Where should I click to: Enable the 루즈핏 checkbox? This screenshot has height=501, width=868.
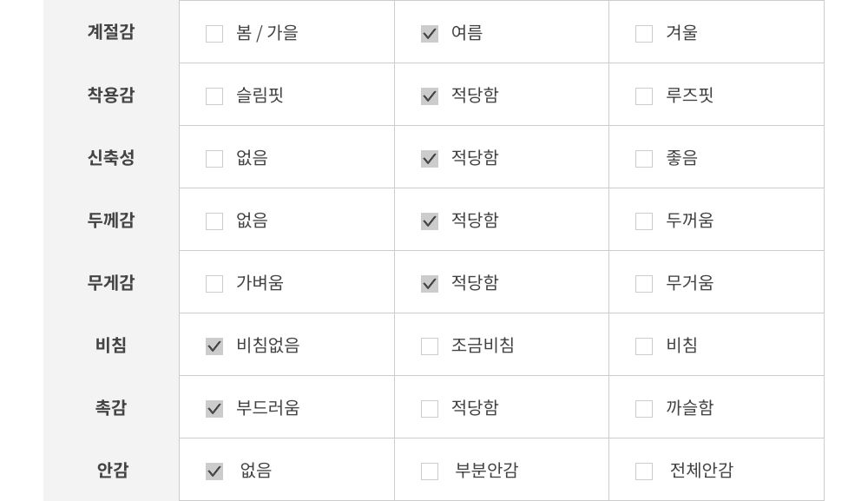pyautogui.click(x=644, y=96)
